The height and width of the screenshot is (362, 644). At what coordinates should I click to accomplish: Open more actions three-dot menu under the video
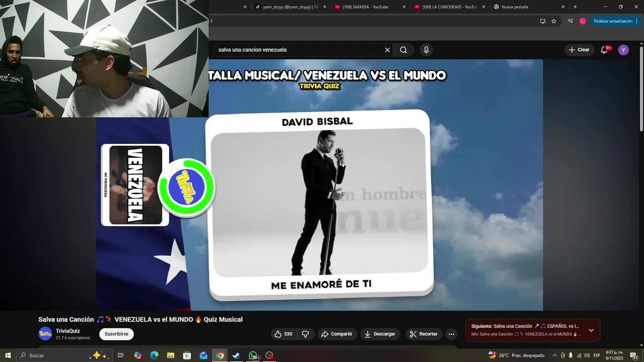pyautogui.click(x=451, y=334)
